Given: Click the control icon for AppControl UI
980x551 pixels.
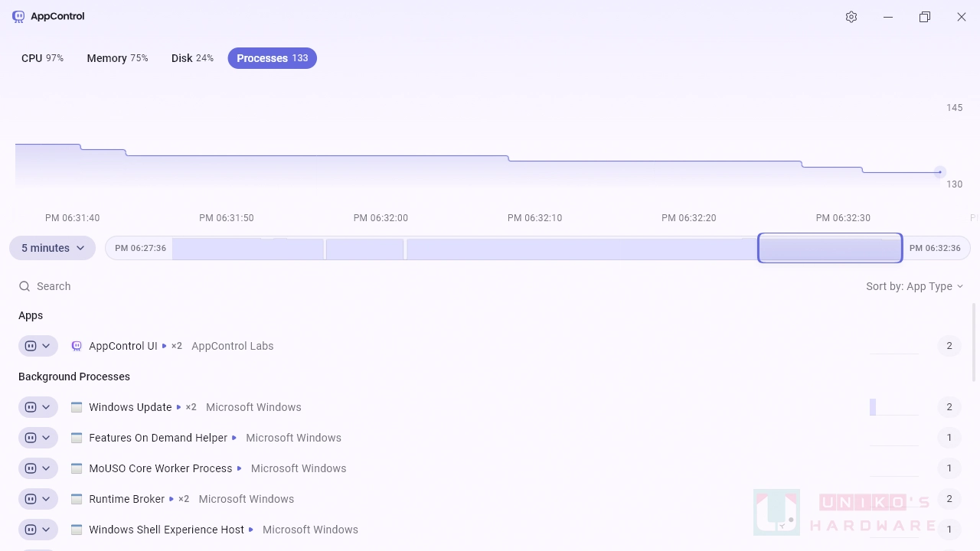Looking at the screenshot, I should point(31,346).
